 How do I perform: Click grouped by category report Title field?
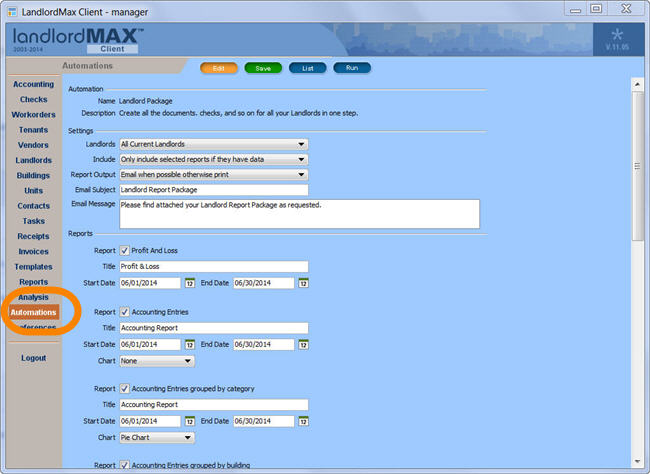point(214,405)
